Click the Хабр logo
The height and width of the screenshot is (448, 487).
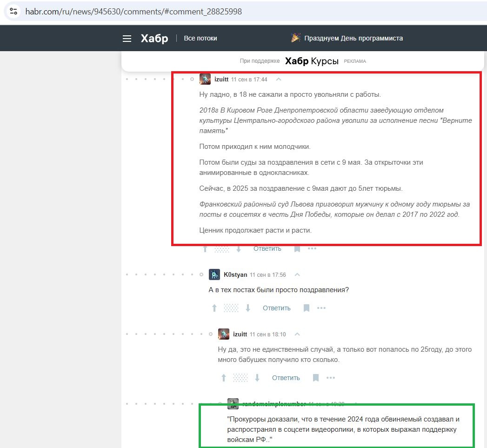[x=154, y=38]
